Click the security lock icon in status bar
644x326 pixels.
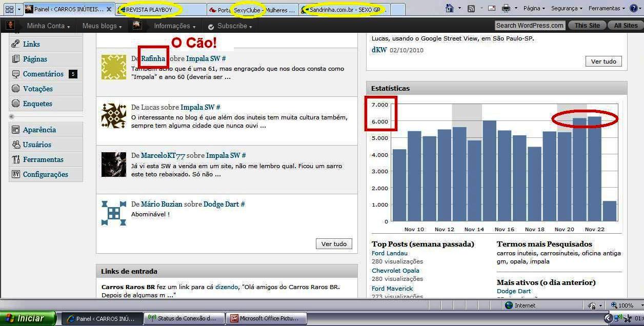point(592,305)
